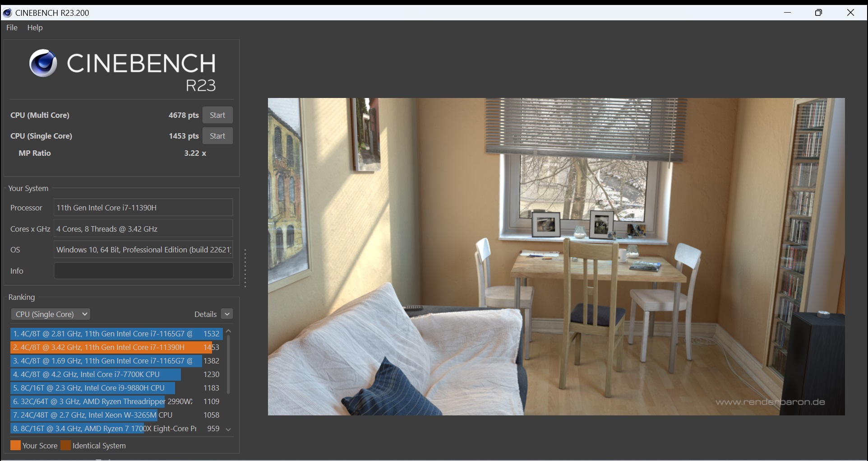Image resolution: width=868 pixels, height=461 pixels.
Task: Select ranking row 4 Core i7-7700K
Action: pos(116,374)
